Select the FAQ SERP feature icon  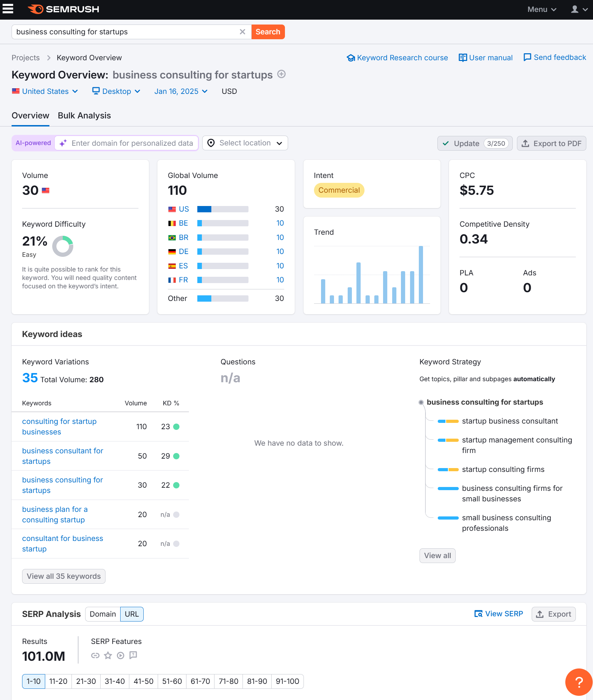pos(133,656)
